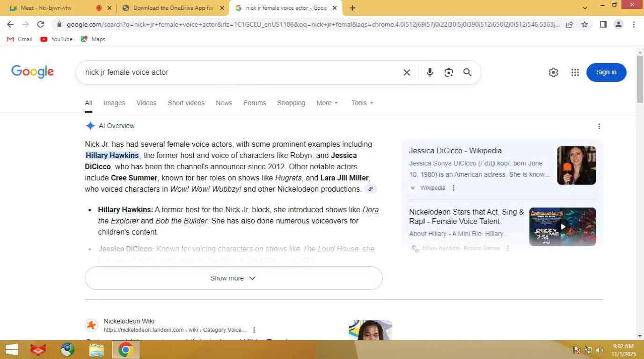Screen dimensions: 644x359
Task: Close the Meet hki-bjwn-vhv tab
Action: (x=109, y=8)
